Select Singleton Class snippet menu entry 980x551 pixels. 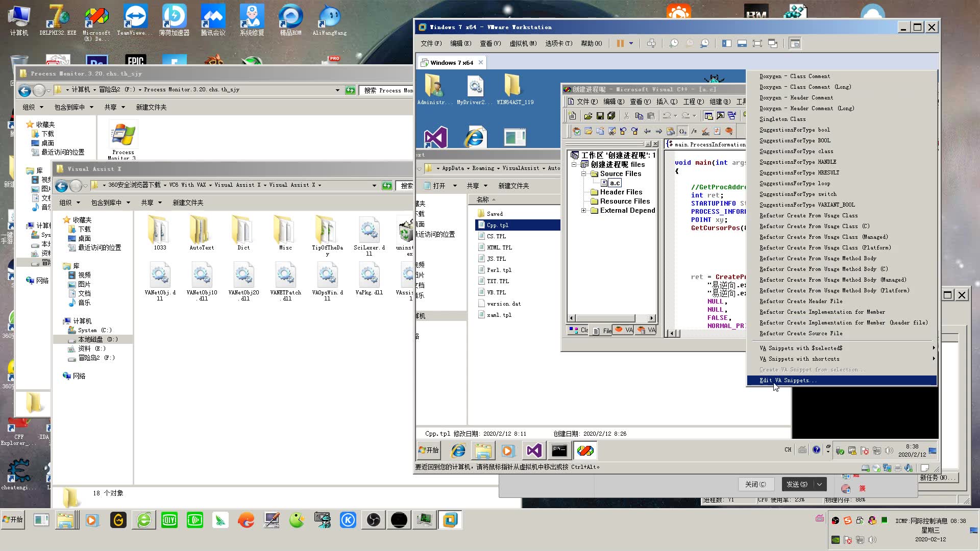841,119
